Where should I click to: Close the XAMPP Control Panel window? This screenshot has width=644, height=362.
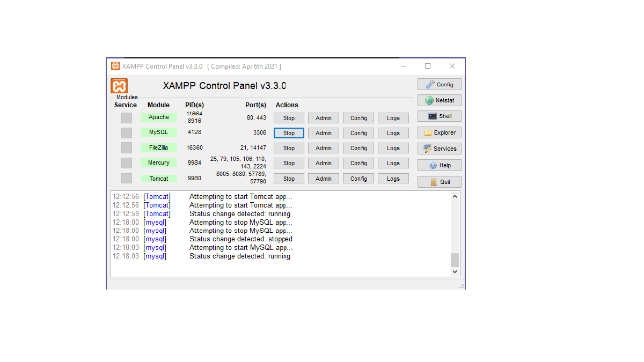pos(452,66)
